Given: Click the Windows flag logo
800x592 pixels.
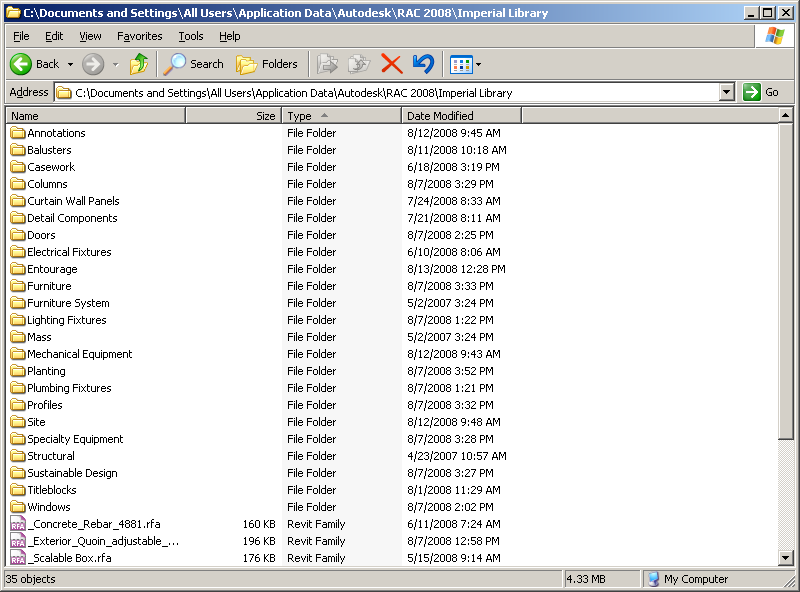Looking at the screenshot, I should point(774,36).
